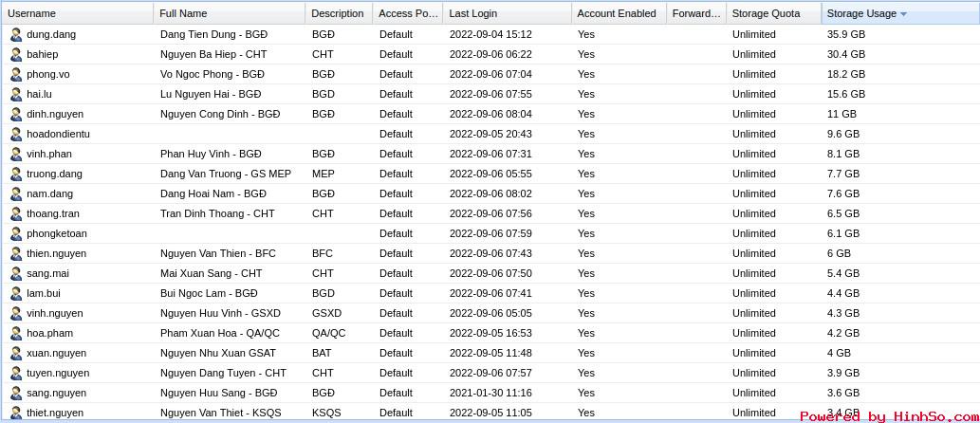The width and height of the screenshot is (980, 423).
Task: Click the user icon next to phongketoan
Action: 16,233
